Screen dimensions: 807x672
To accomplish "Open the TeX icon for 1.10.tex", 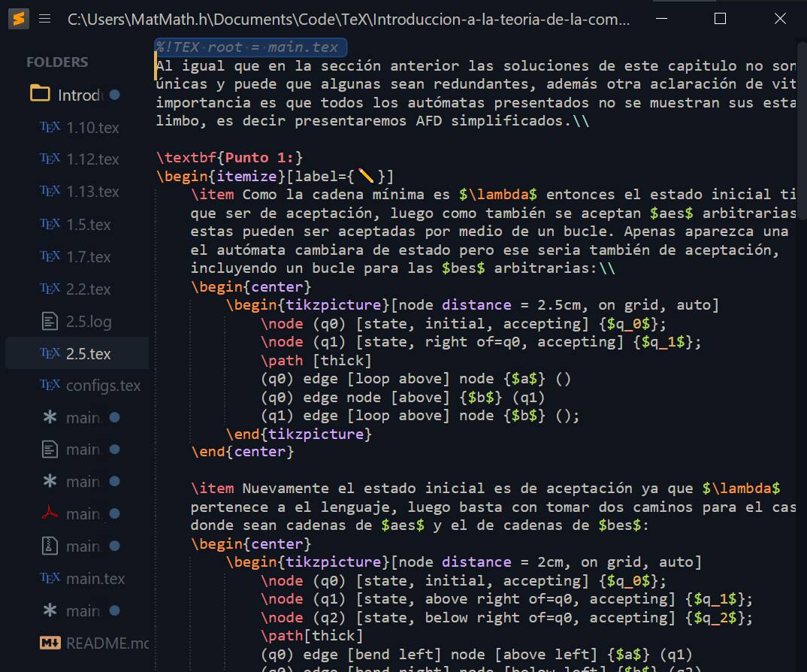I will click(x=50, y=127).
